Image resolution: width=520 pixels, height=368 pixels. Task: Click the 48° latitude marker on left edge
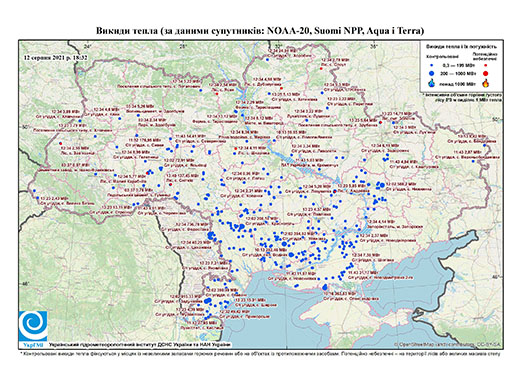[x=25, y=284]
